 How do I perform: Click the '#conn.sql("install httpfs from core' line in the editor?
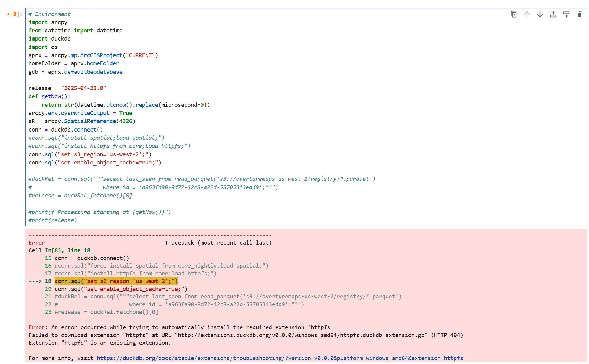tap(109, 146)
